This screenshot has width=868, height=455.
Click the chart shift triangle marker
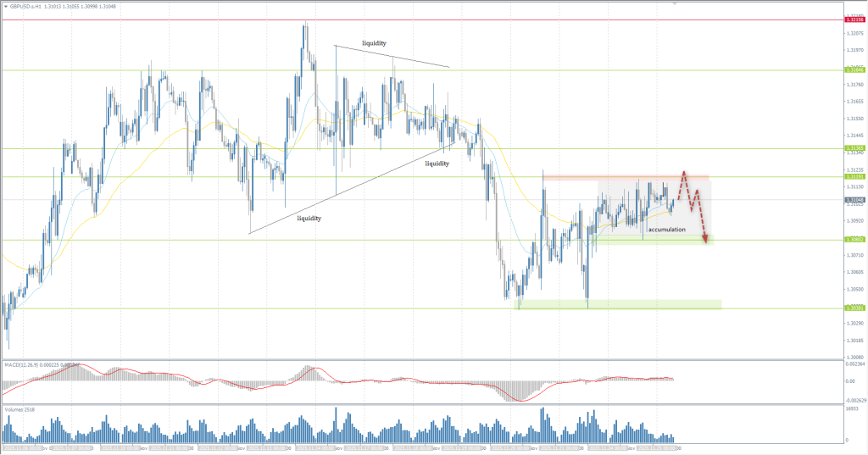point(675,3)
